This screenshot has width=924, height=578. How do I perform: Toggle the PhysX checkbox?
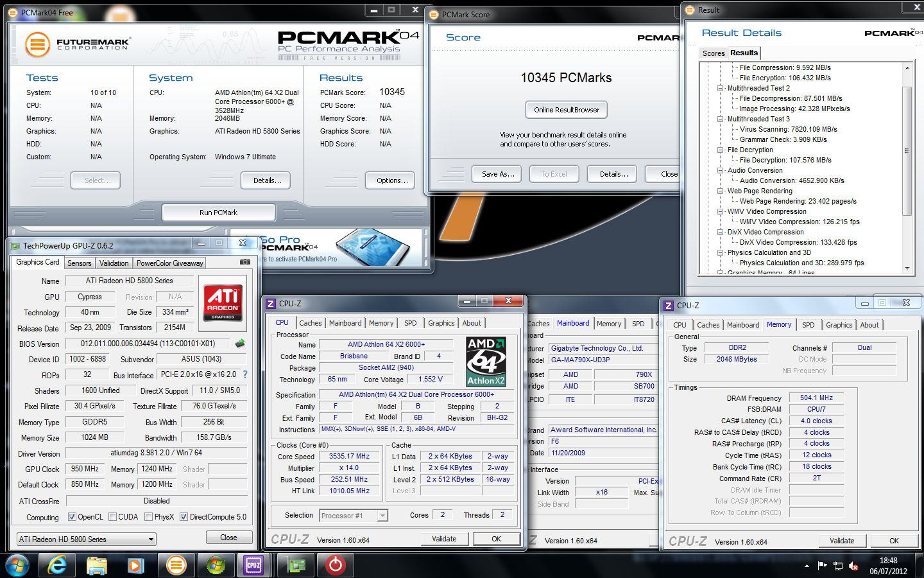coord(148,516)
